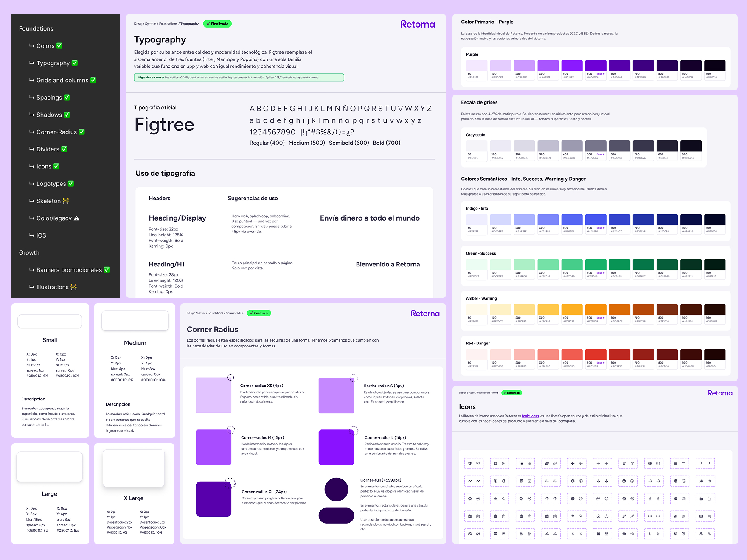Click the filled backspace icon

675,498
